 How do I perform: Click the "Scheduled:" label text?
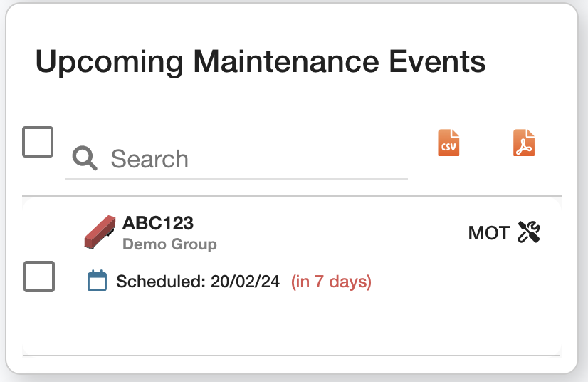click(x=161, y=282)
